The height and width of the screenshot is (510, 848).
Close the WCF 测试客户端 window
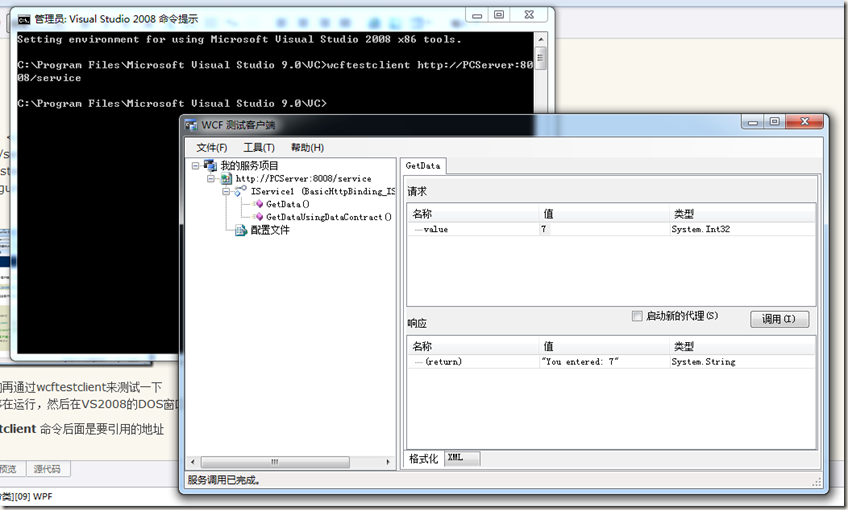[805, 122]
